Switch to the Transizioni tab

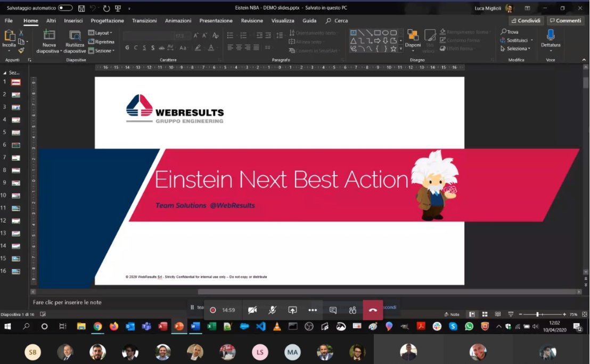coord(144,21)
